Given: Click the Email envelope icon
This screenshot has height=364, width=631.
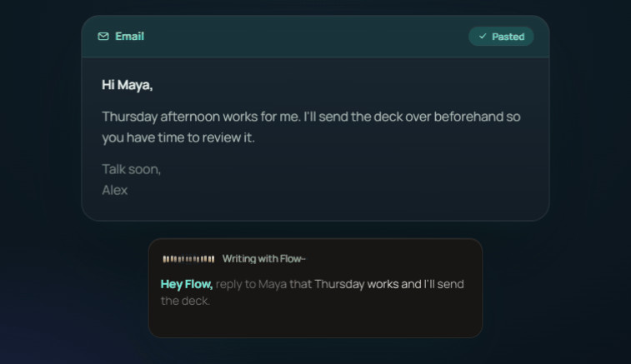Looking at the screenshot, I should (103, 37).
